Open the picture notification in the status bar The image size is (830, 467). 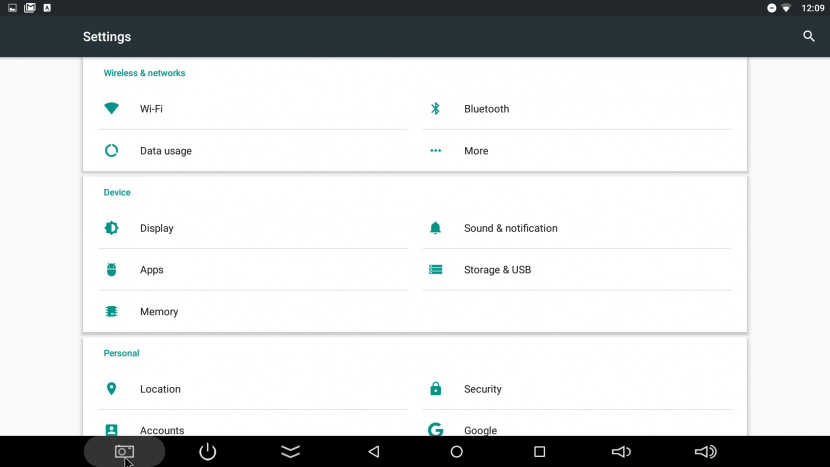coord(12,7)
